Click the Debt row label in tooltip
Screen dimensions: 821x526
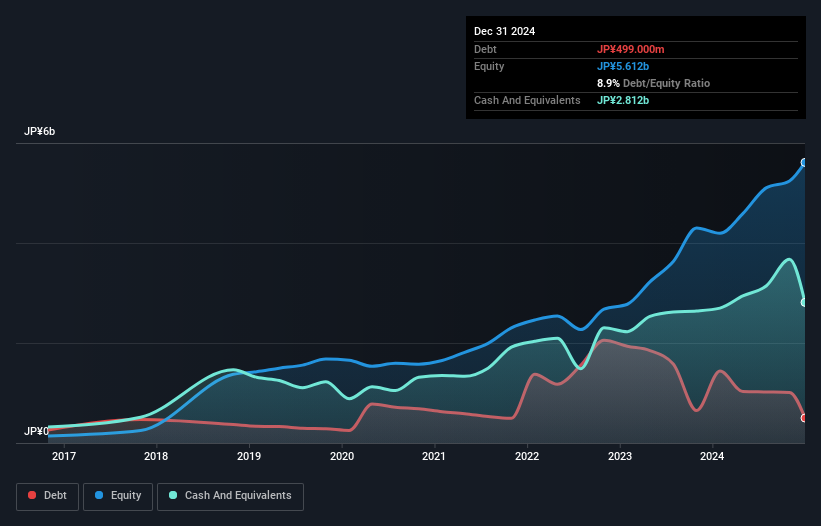tap(485, 49)
